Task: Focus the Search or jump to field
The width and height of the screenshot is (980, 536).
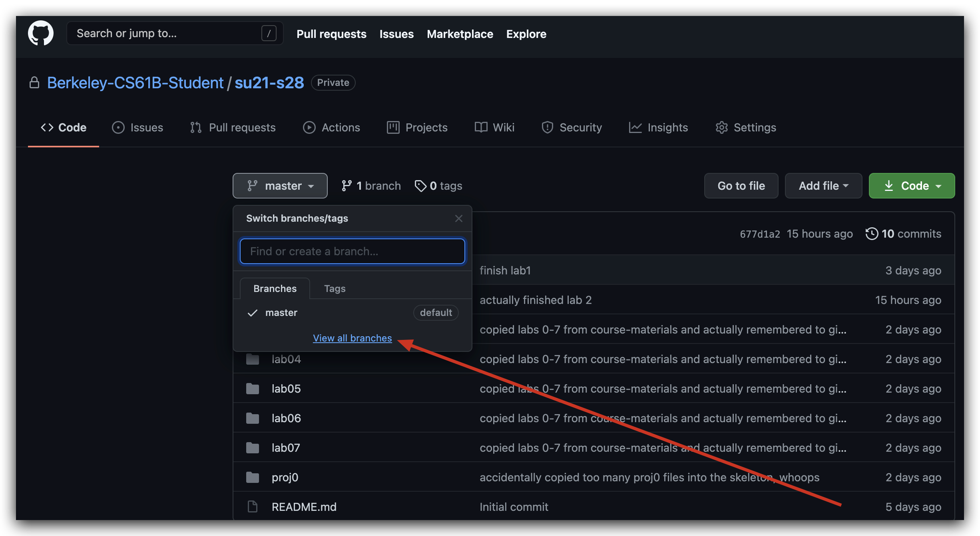Action: coord(175,33)
